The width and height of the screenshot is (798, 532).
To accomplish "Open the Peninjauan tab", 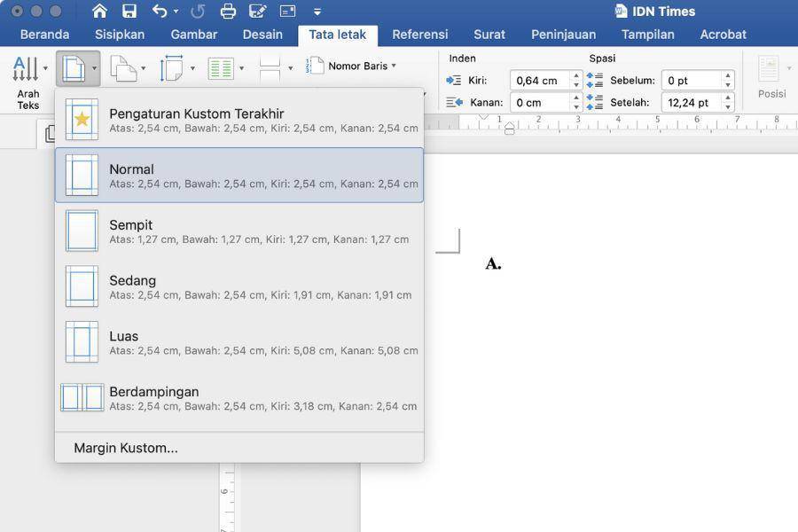I will (563, 35).
